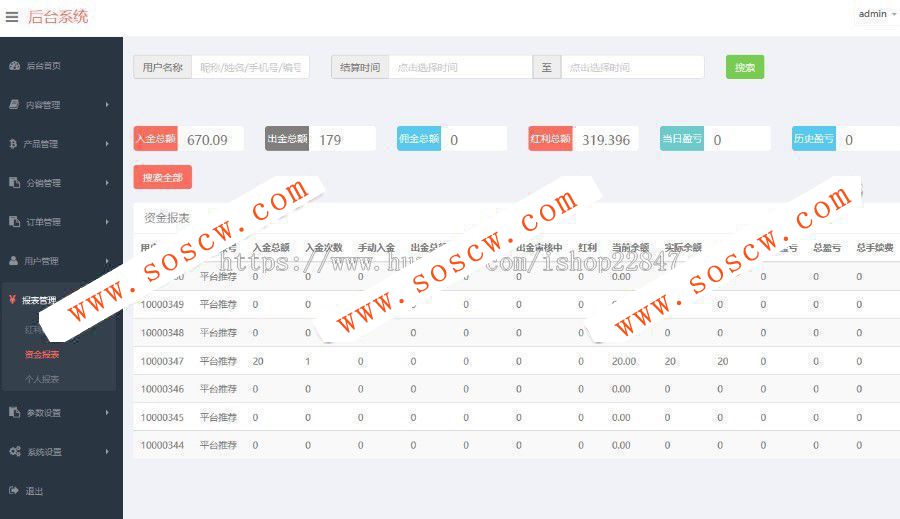Expand the 订单管理 menu arrow
This screenshot has width=900, height=519.
107,222
